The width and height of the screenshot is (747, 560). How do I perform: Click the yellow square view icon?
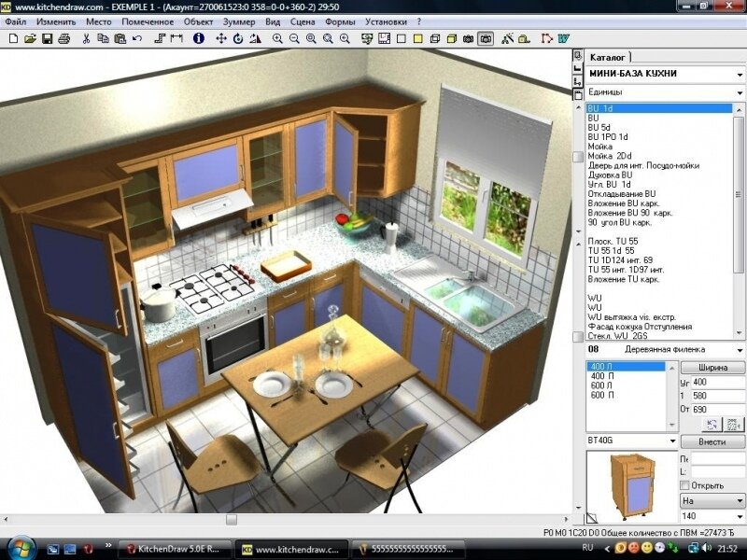click(417, 39)
